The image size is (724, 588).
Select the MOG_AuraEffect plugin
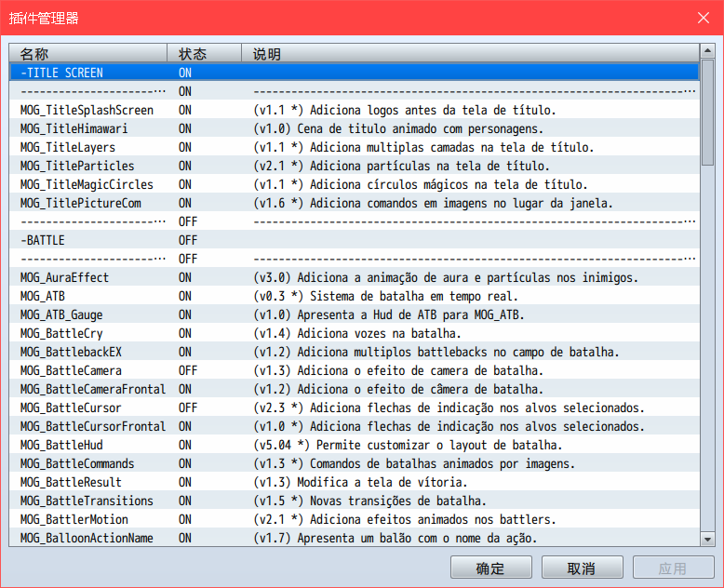tap(355, 277)
